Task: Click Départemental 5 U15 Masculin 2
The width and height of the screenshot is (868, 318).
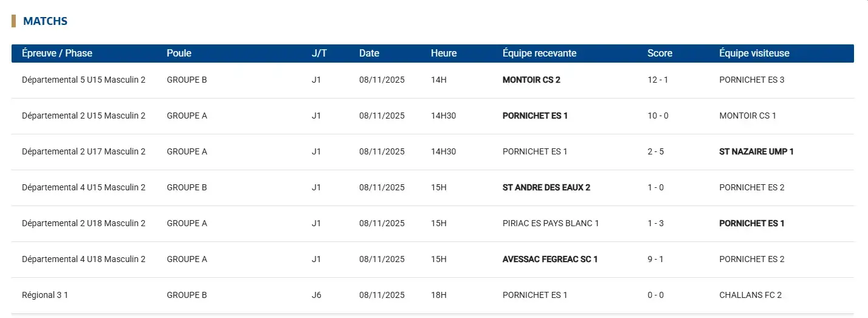Action: coord(83,80)
